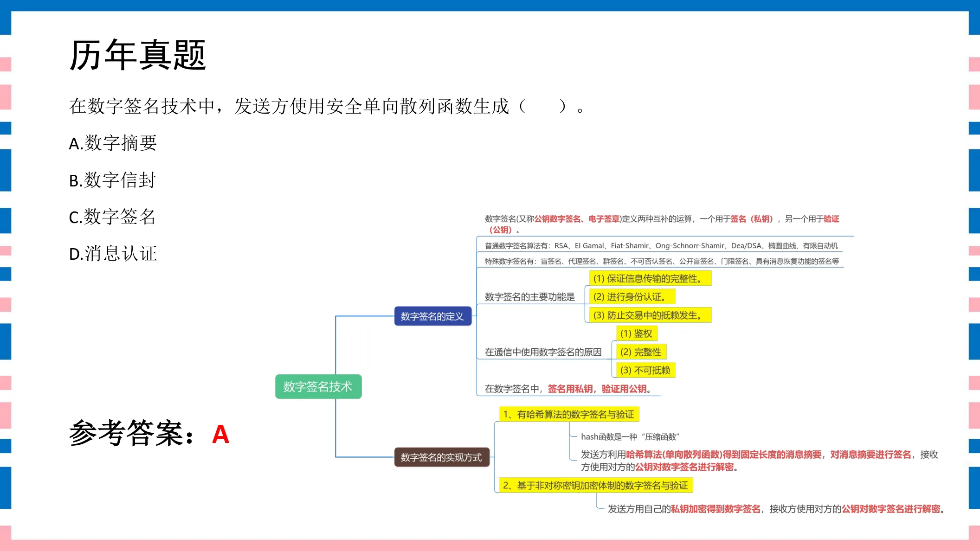This screenshot has height=551, width=980.
Task: Click the text 签名用私钥，验证用公钥
Action: 597,389
